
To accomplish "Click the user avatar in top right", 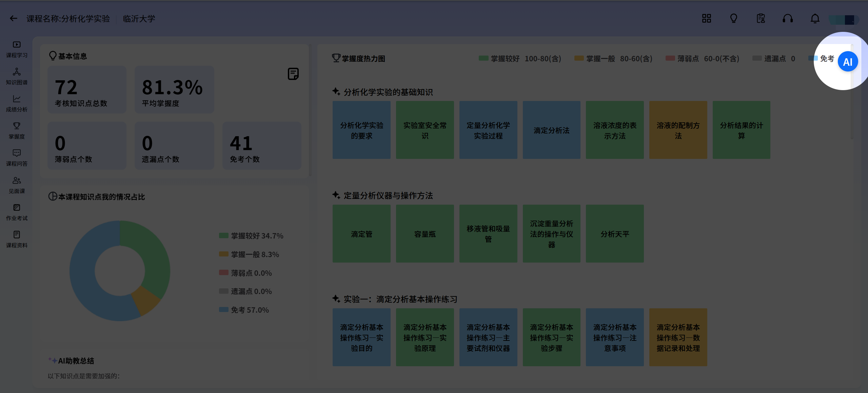I will [844, 20].
